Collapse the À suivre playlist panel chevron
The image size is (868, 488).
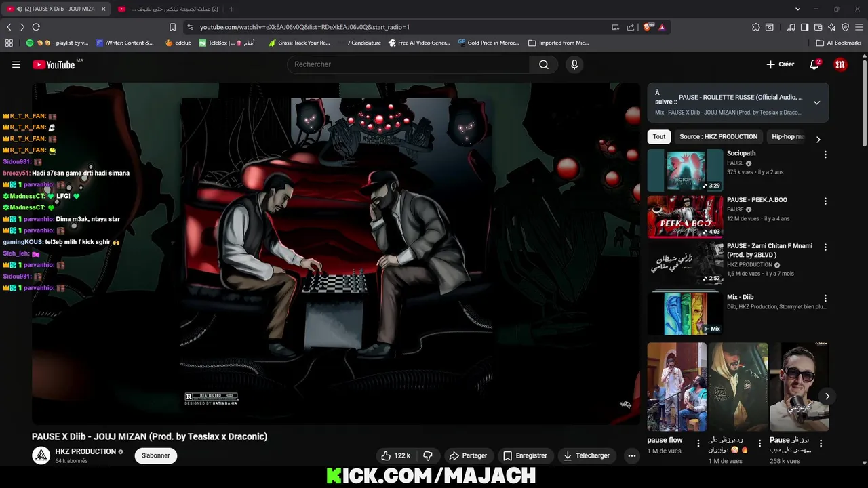point(816,103)
